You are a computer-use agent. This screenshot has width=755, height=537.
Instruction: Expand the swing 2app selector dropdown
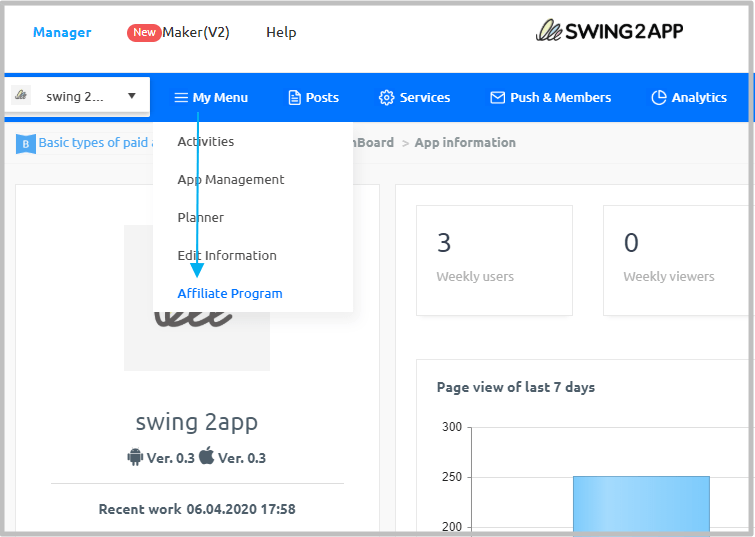tap(131, 97)
